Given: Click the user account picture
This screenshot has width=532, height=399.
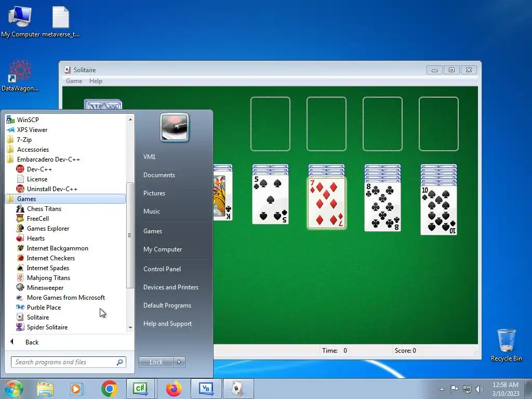Looking at the screenshot, I should tap(175, 127).
